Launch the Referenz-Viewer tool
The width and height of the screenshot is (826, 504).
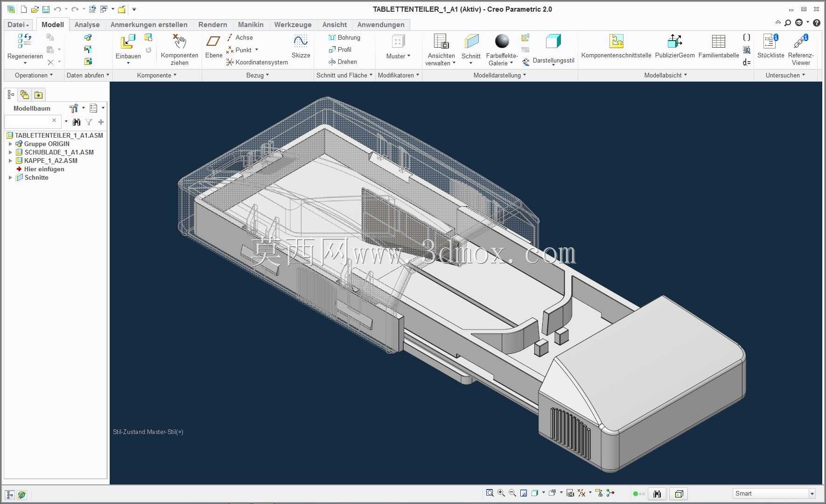801,42
